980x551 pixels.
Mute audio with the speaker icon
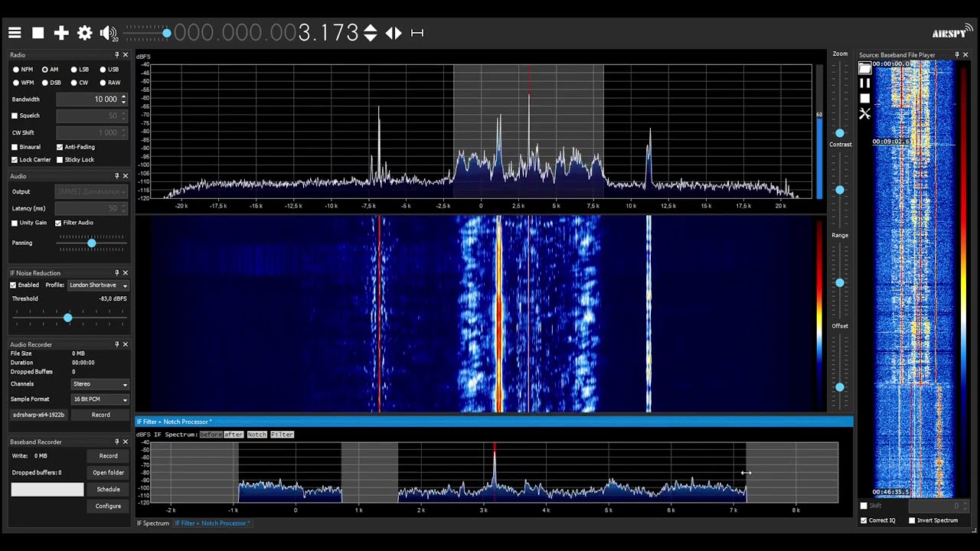pos(108,33)
